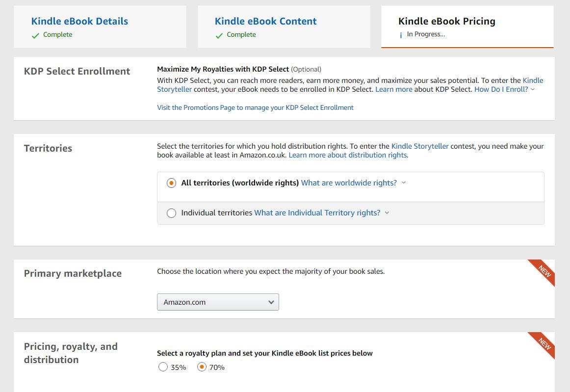Open Kindle Storyteller link in KDP Select section
The image size is (570, 392).
click(350, 85)
